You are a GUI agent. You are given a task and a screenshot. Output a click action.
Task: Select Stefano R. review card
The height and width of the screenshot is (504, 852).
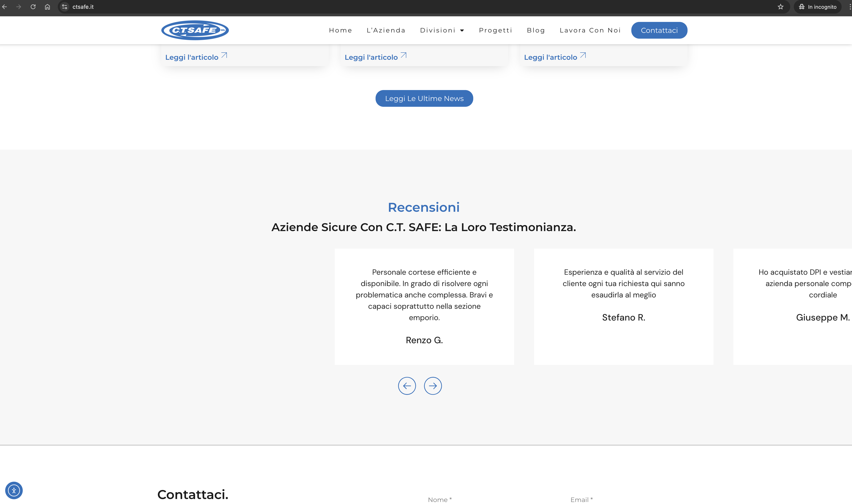coord(623,306)
